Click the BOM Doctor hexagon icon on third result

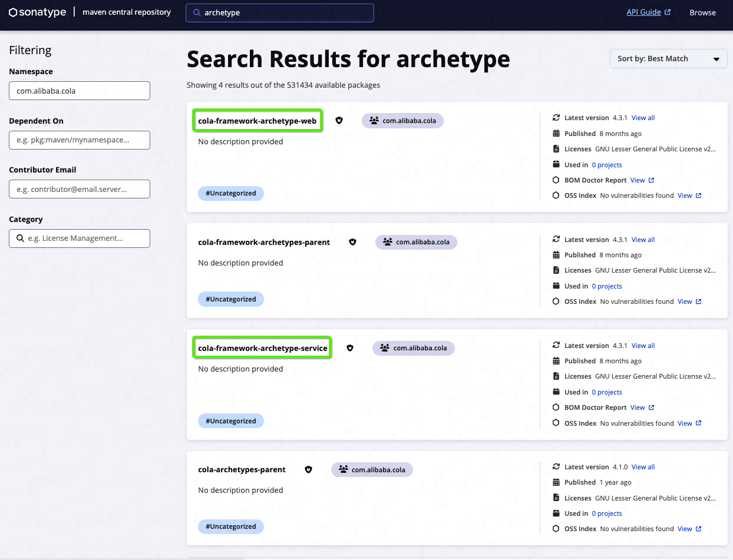pos(556,407)
